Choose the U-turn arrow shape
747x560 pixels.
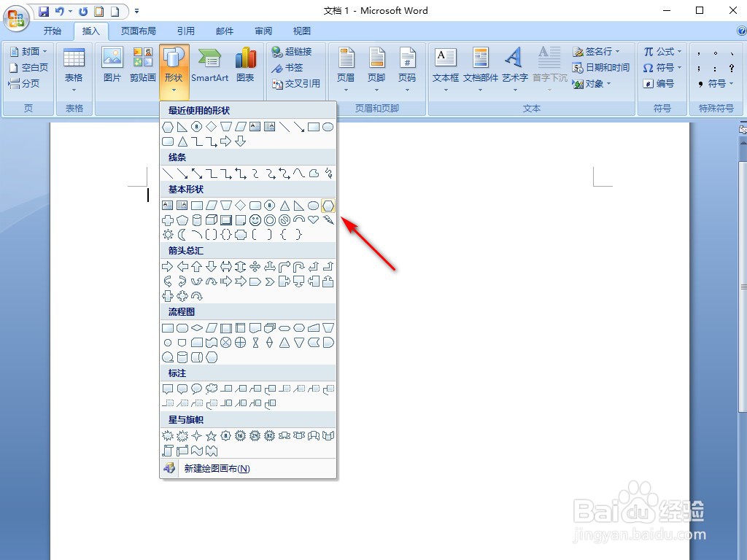[x=299, y=267]
